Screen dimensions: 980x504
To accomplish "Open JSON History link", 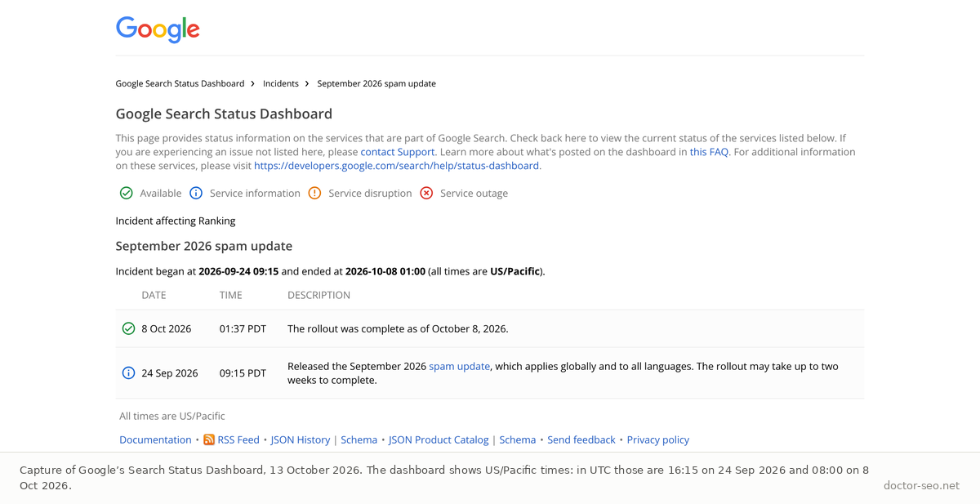I will [301, 439].
